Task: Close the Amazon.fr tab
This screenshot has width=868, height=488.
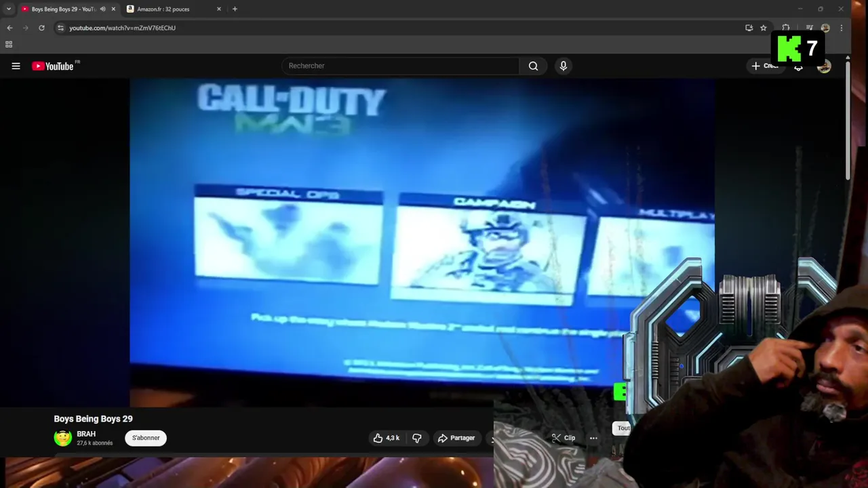Action: pyautogui.click(x=218, y=9)
